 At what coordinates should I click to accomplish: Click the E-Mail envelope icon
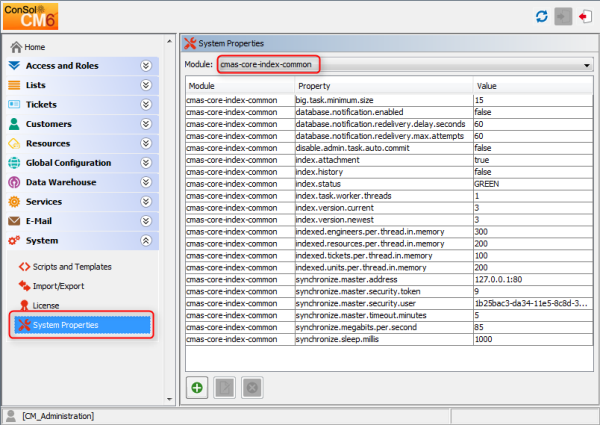(x=14, y=221)
